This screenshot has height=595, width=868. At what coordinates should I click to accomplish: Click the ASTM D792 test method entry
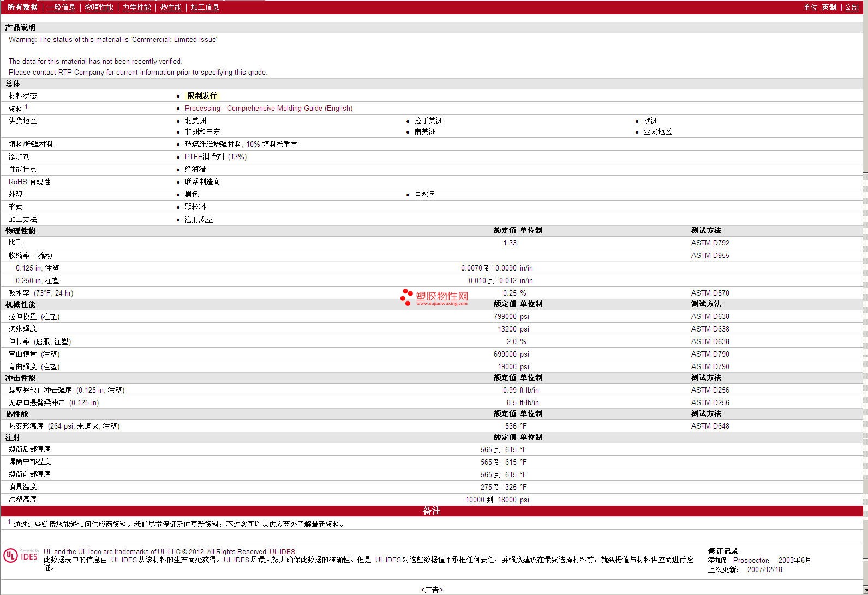pyautogui.click(x=710, y=243)
